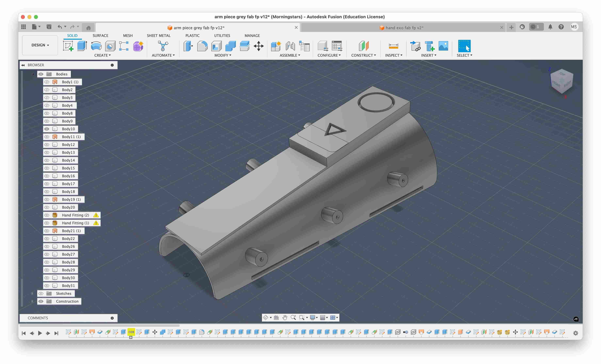Toggle Sketches folder visibility
The image size is (601, 364).
(x=41, y=293)
